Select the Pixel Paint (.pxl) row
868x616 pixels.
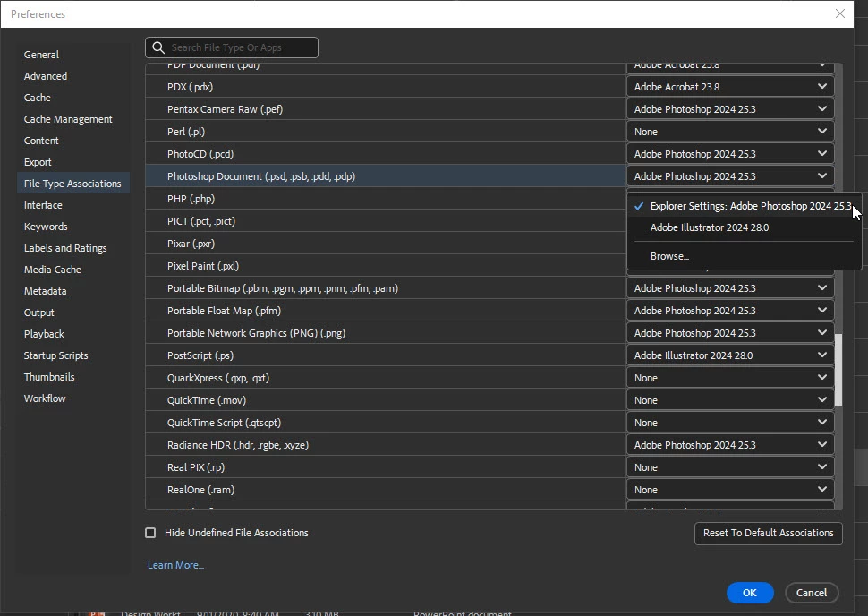(x=386, y=266)
